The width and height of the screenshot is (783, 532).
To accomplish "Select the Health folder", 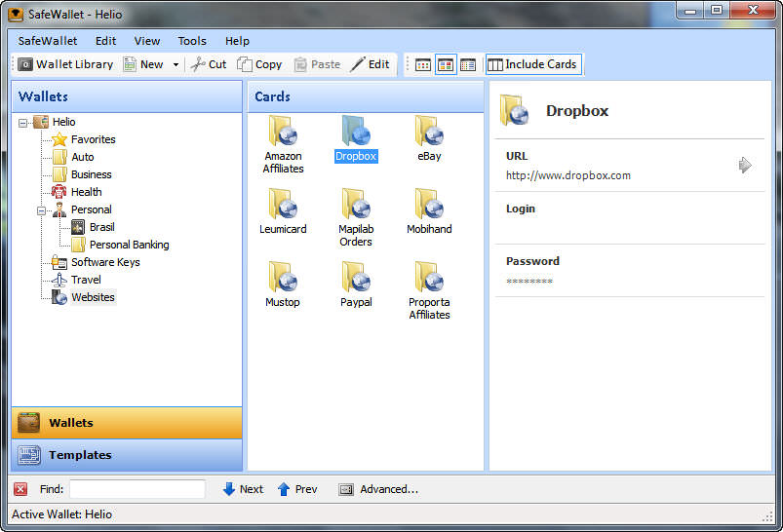I will click(x=77, y=192).
